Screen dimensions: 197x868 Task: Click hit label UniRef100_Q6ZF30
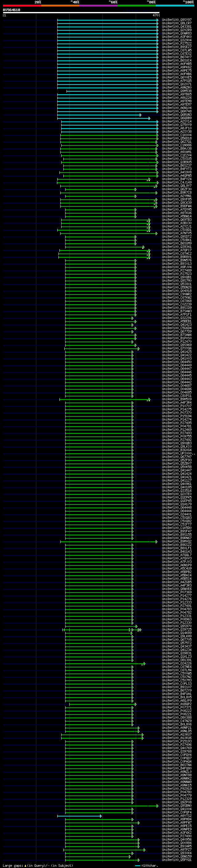click(177, 189)
